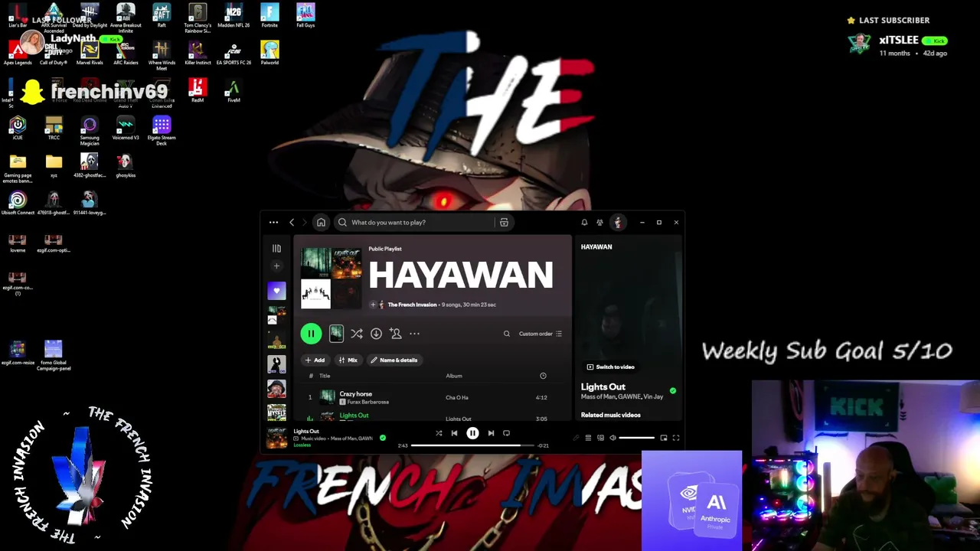Adjust the Spotify volume slider
980x551 pixels.
[x=637, y=438]
